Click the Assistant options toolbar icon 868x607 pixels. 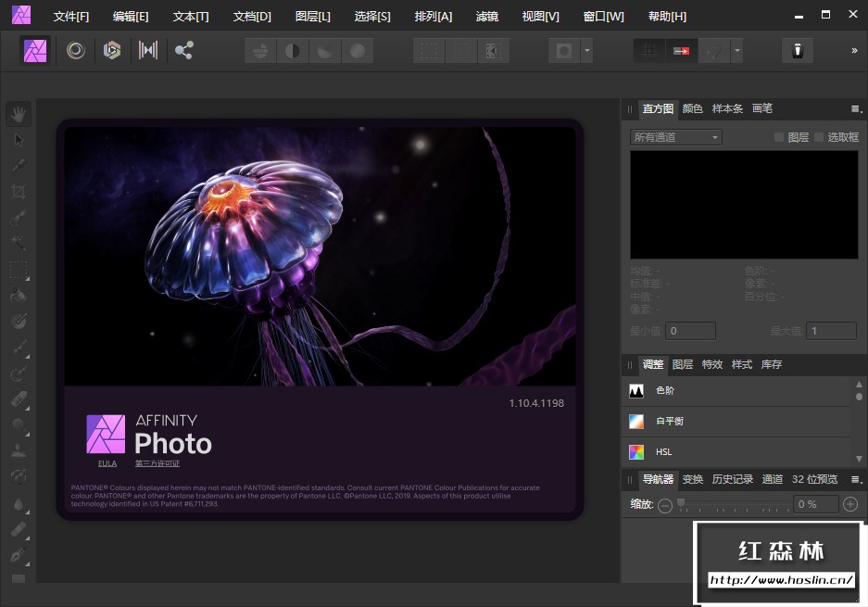(x=797, y=51)
